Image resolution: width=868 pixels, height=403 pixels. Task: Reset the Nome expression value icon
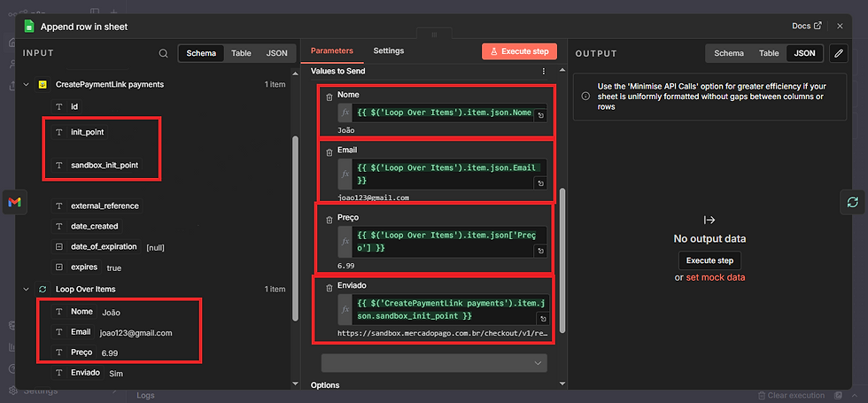[541, 116]
